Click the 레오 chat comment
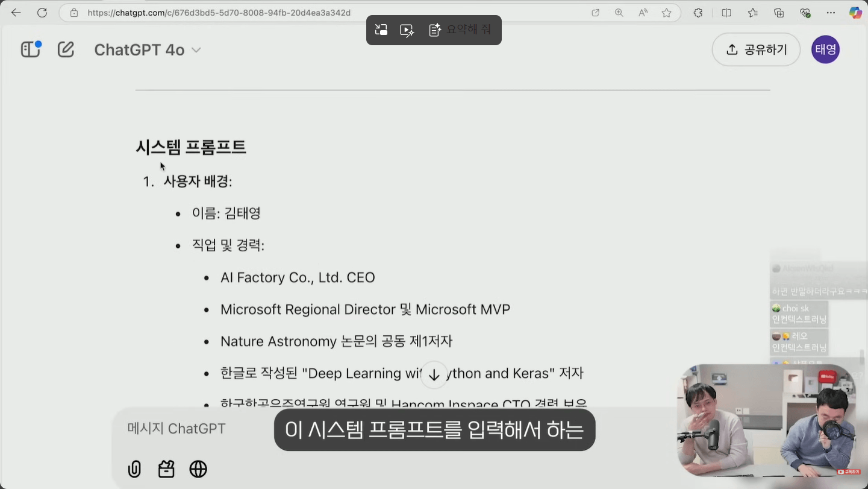 800,342
